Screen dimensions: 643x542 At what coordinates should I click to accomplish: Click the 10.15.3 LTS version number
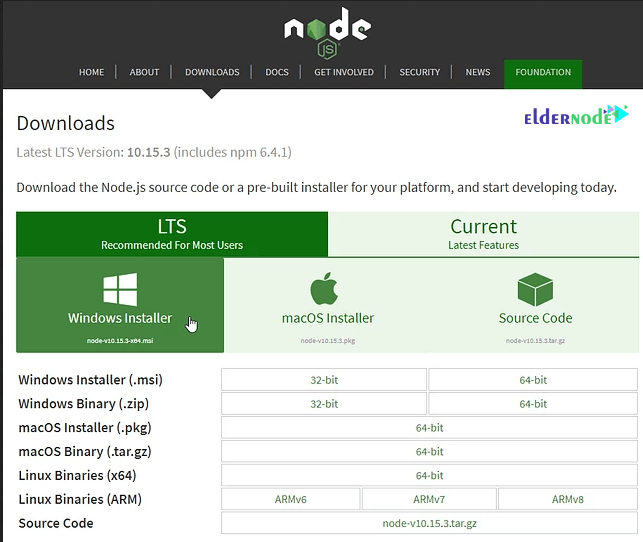point(148,152)
